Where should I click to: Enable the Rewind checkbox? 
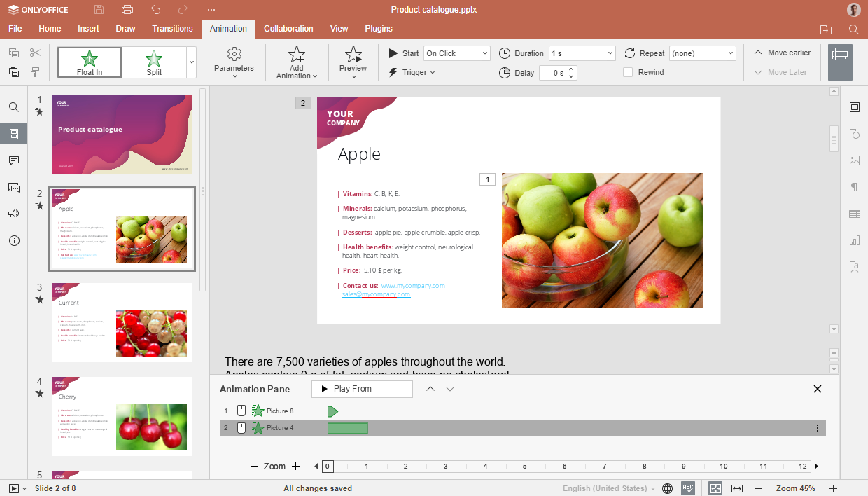(x=628, y=72)
